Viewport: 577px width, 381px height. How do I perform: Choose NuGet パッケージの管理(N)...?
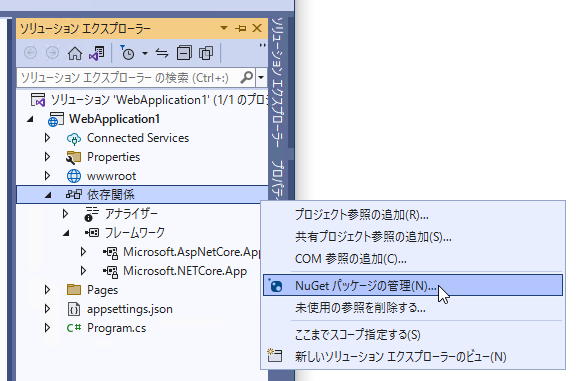click(x=413, y=285)
